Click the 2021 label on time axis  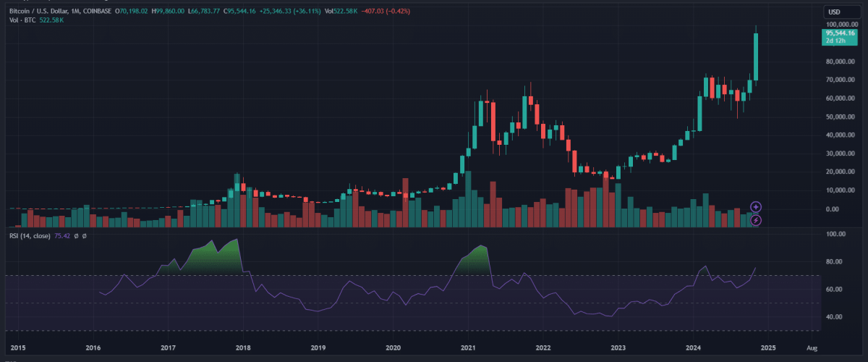coord(468,348)
